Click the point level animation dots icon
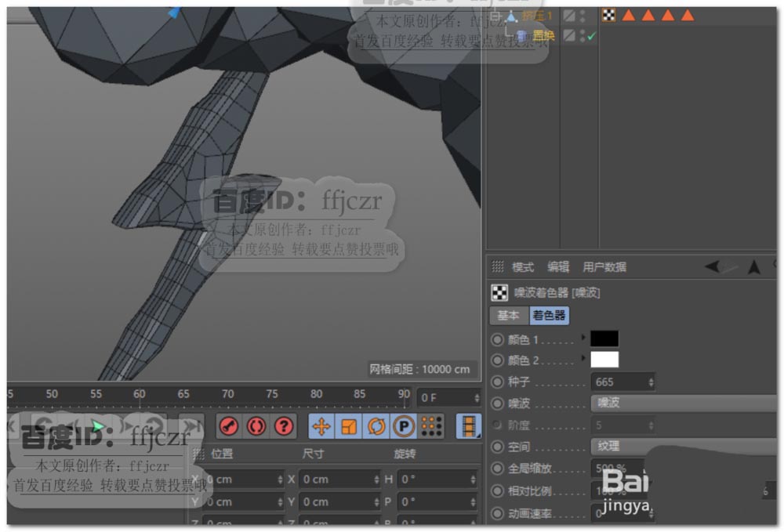This screenshot has width=784, height=532. [431, 425]
